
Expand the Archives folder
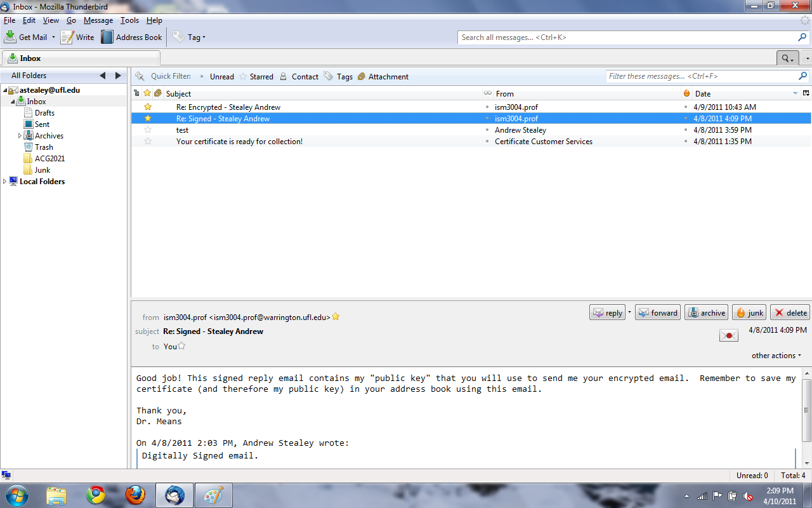tap(19, 135)
